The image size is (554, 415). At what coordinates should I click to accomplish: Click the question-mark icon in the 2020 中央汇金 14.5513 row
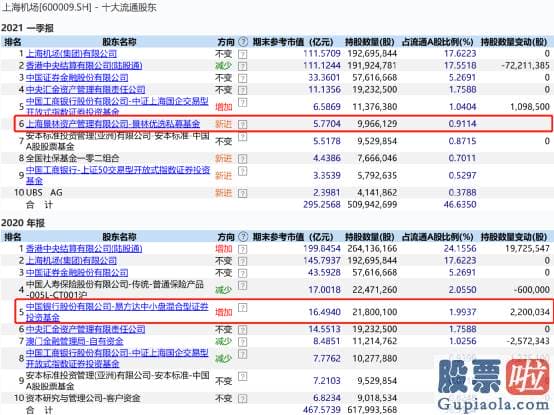click(x=243, y=330)
